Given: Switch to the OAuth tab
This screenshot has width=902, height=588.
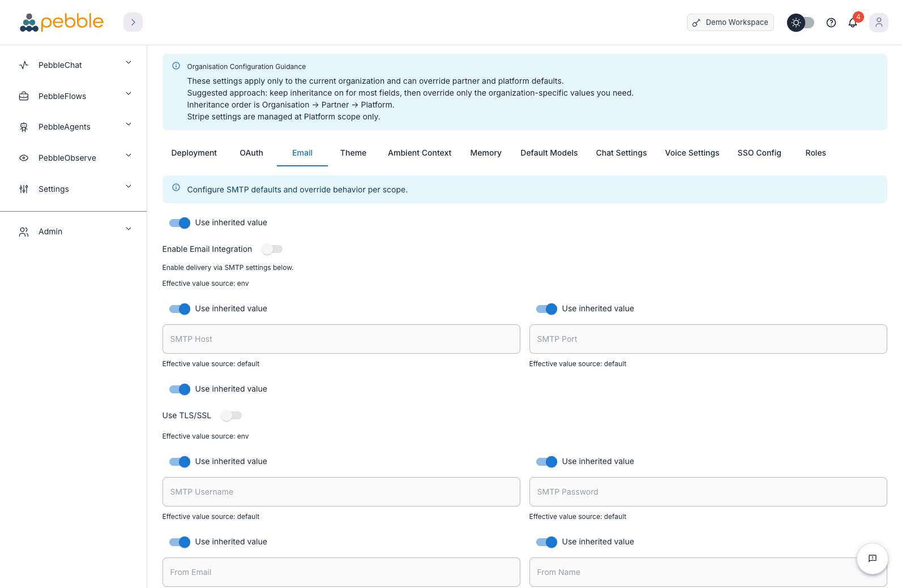Looking at the screenshot, I should 251,153.
